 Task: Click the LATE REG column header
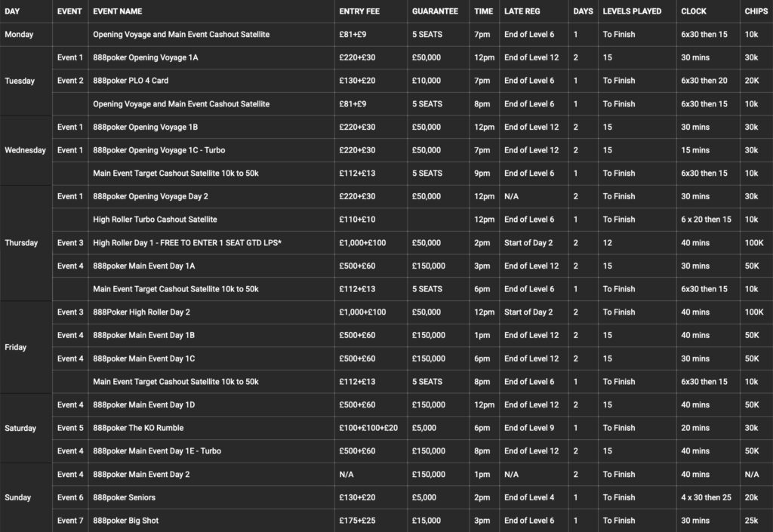pyautogui.click(x=522, y=11)
